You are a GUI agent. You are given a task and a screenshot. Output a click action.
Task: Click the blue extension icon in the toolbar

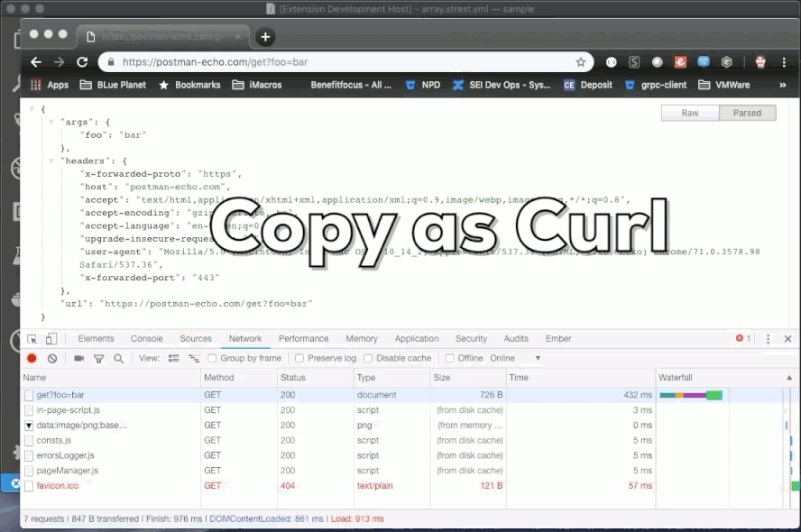[704, 62]
